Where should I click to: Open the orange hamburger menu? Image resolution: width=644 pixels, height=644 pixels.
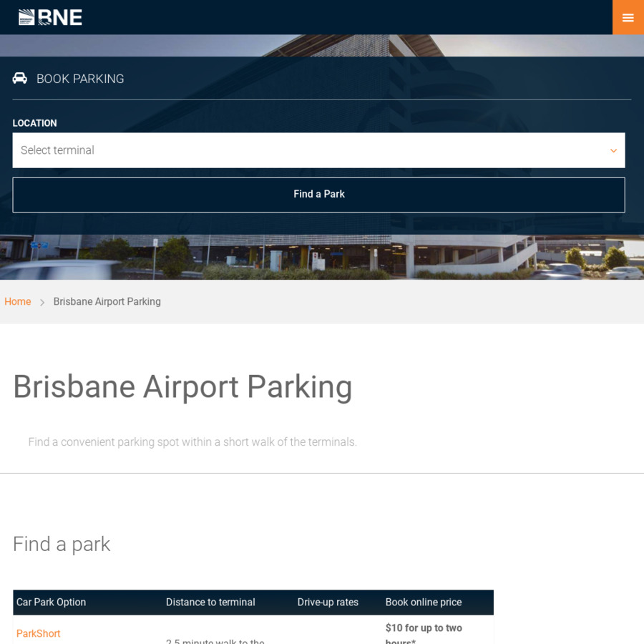click(628, 17)
